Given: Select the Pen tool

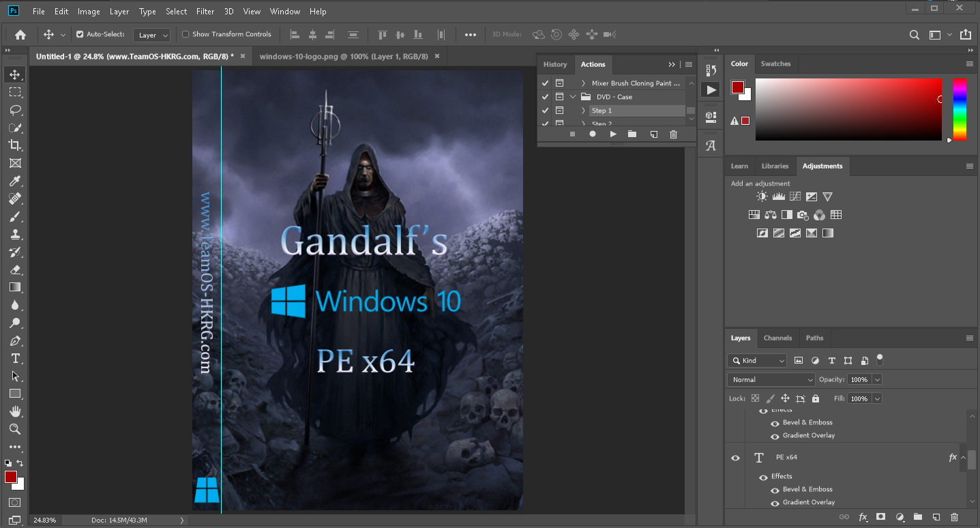Looking at the screenshot, I should click(15, 340).
